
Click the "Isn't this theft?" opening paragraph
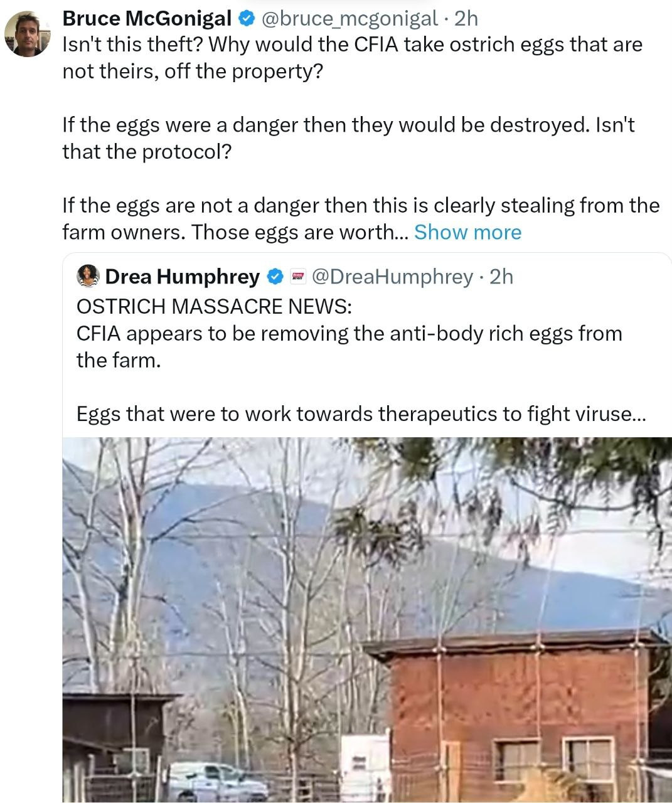click(351, 58)
